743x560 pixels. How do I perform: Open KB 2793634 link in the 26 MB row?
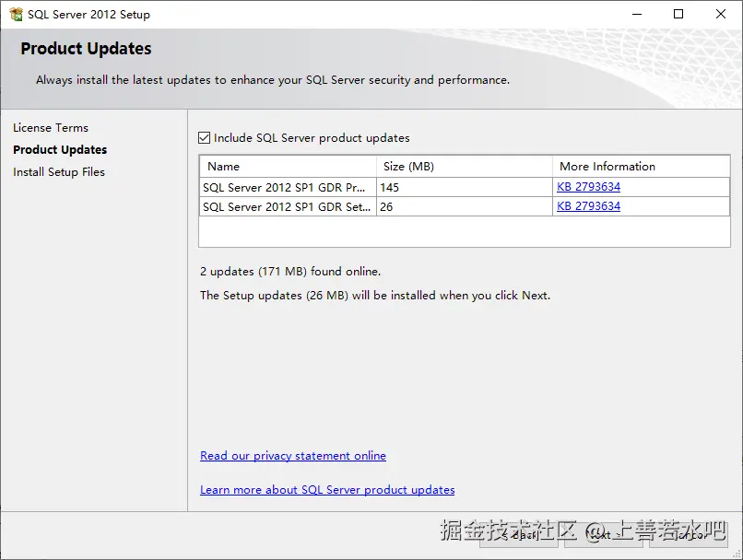click(x=588, y=206)
